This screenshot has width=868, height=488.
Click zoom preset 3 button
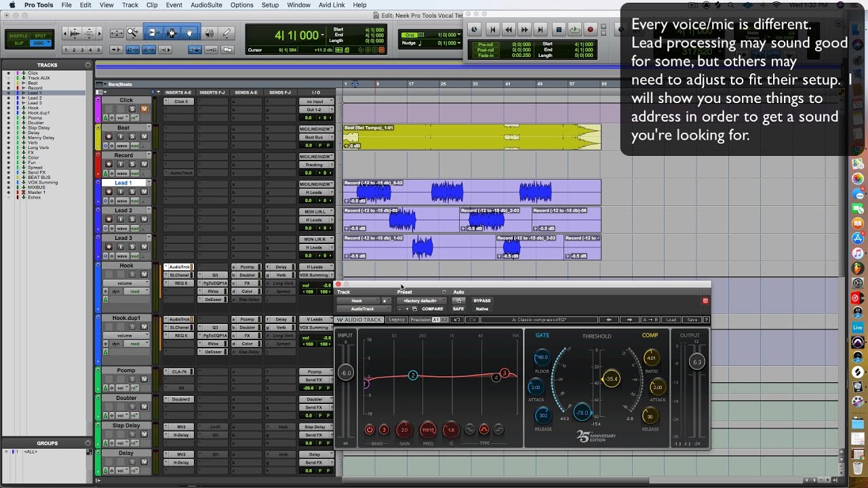pyautogui.click(x=83, y=49)
